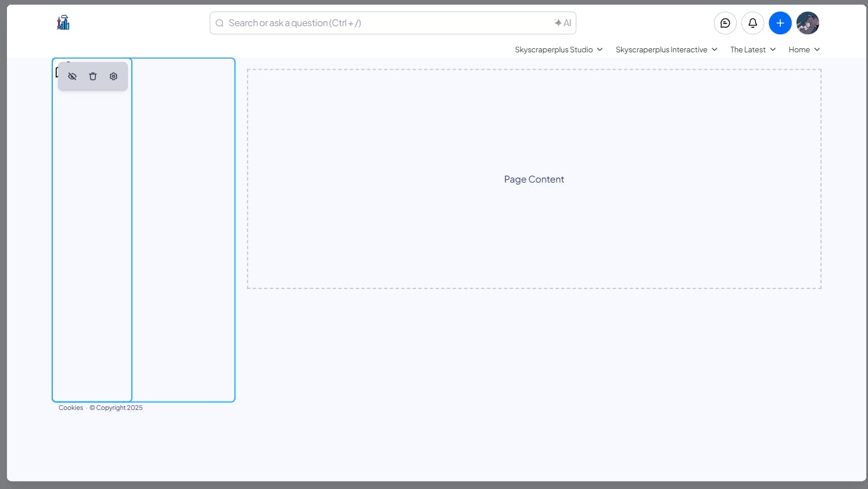
Task: Click the magnifier icon in the search bar
Action: tap(220, 23)
